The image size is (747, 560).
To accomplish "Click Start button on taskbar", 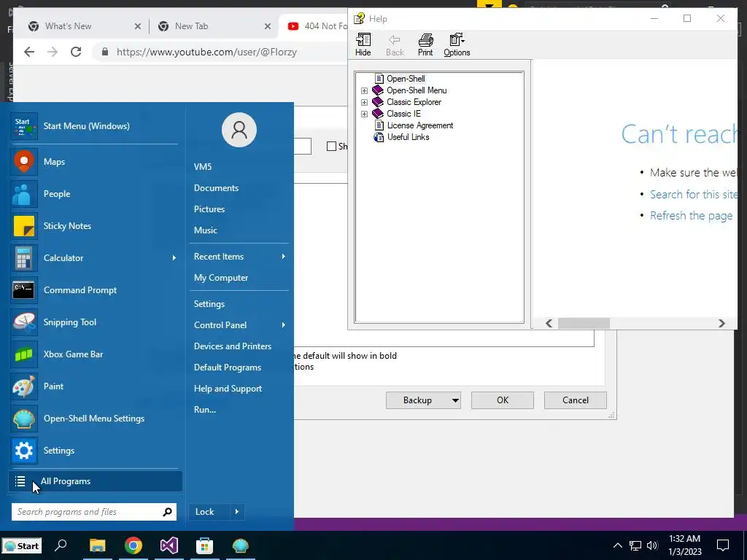I will (x=22, y=545).
